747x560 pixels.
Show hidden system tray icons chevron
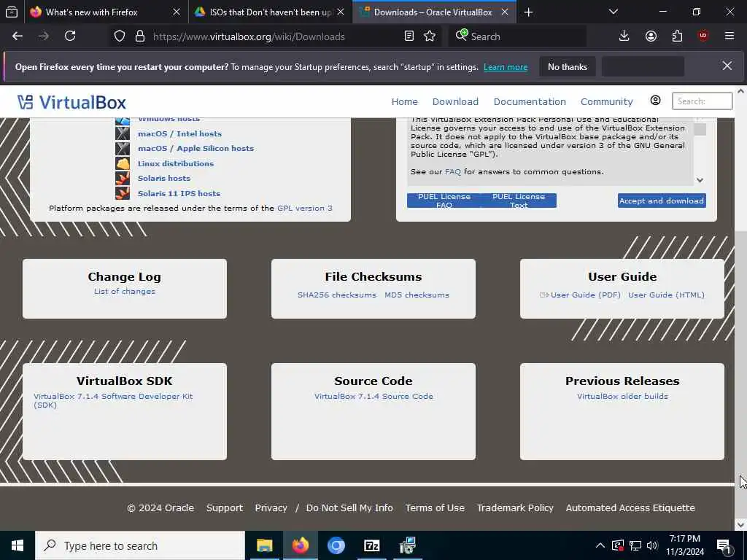[600, 545]
